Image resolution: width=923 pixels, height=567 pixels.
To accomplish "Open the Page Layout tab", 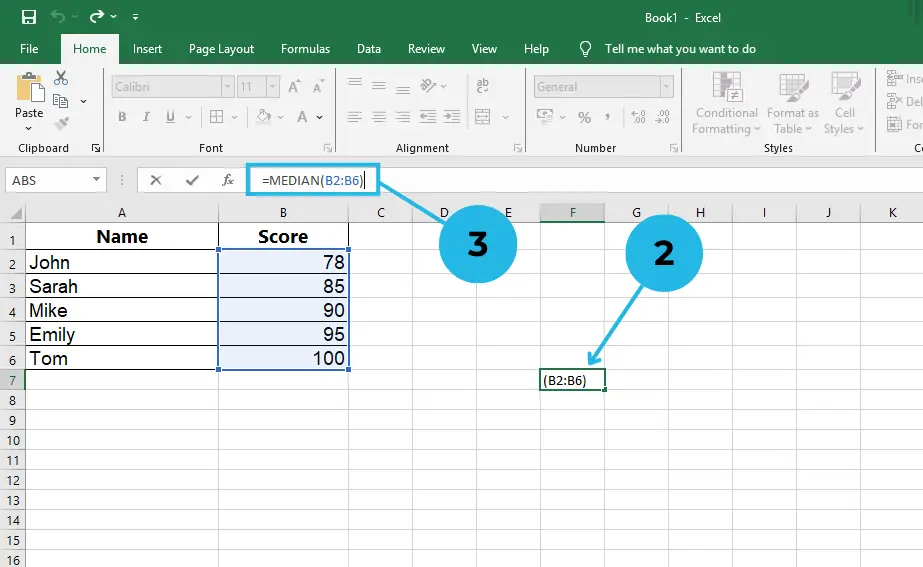I will [221, 49].
